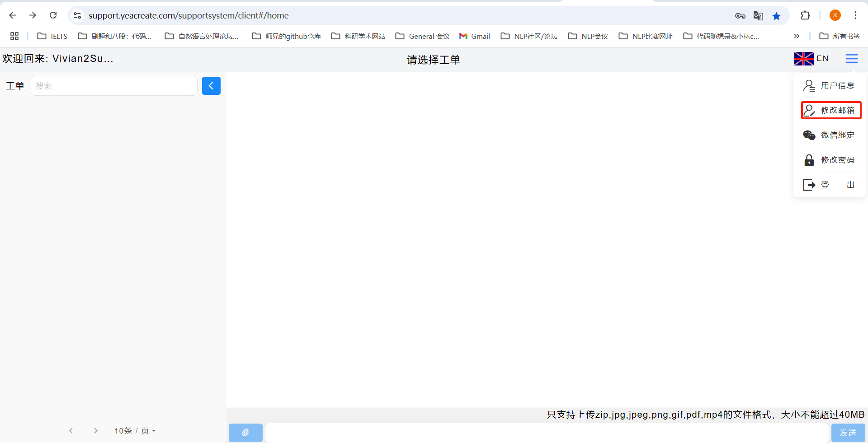This screenshot has width=868, height=443.
Task: Click 登出 to log out
Action: [830, 185]
